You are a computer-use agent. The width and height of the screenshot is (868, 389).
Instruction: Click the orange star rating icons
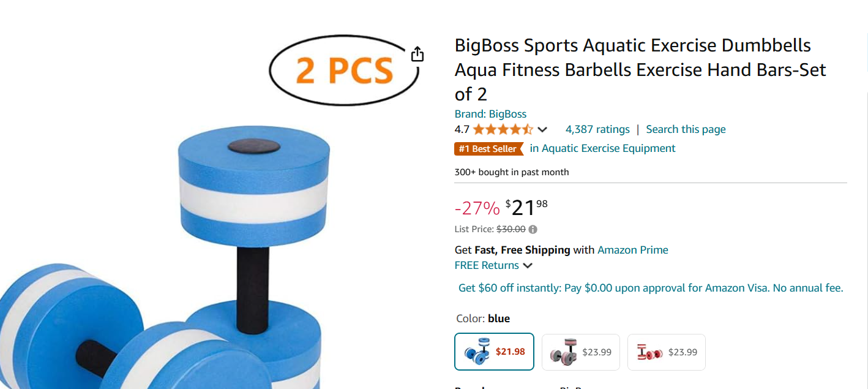click(503, 130)
